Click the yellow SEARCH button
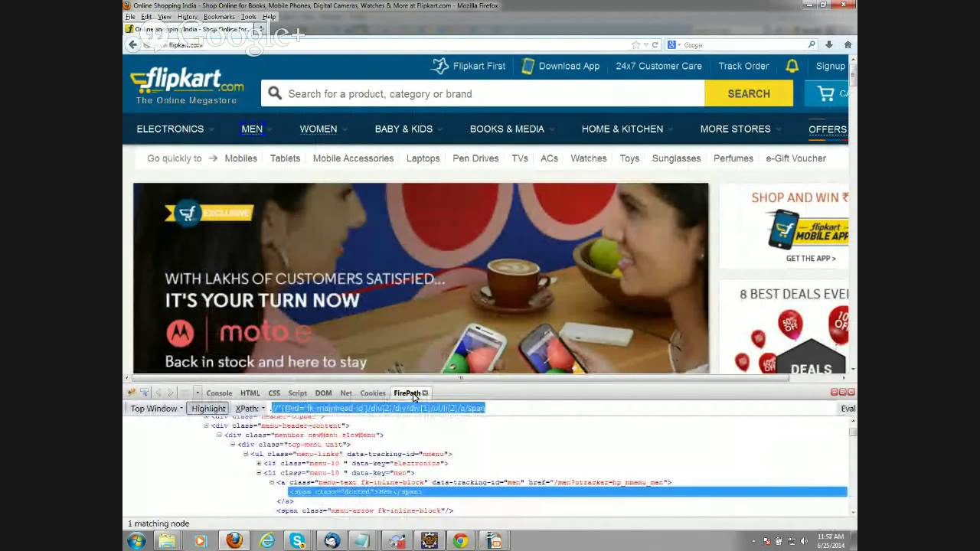The width and height of the screenshot is (980, 551). [x=749, y=93]
